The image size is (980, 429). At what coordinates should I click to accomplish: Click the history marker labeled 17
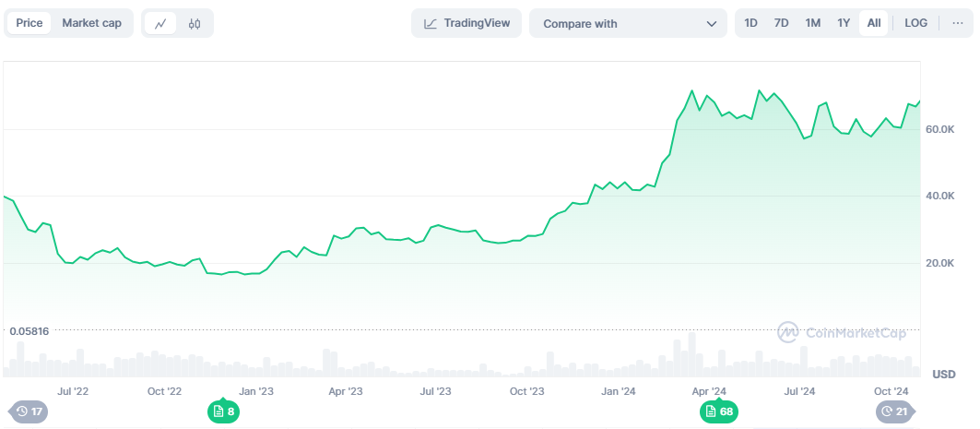[x=29, y=411]
